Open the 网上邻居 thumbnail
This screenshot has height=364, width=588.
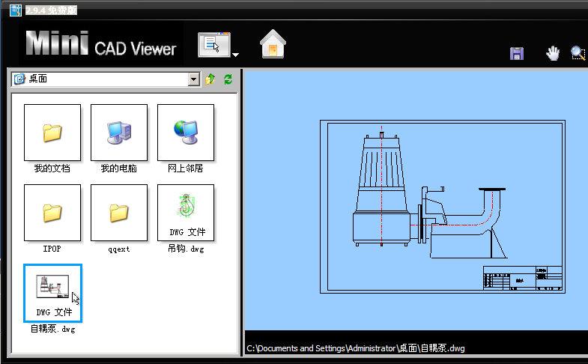point(185,133)
